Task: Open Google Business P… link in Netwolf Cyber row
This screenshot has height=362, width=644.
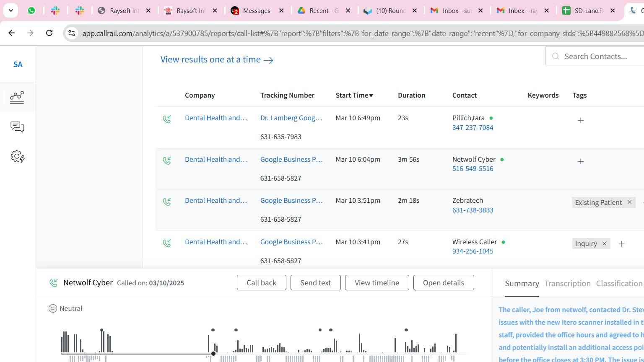Action: [x=291, y=160]
